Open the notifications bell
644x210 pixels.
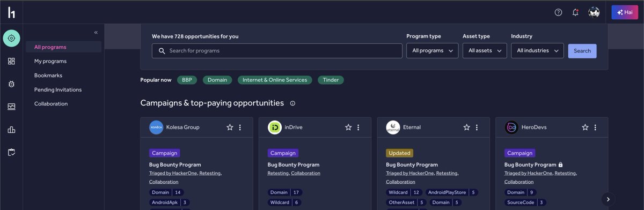pyautogui.click(x=575, y=12)
